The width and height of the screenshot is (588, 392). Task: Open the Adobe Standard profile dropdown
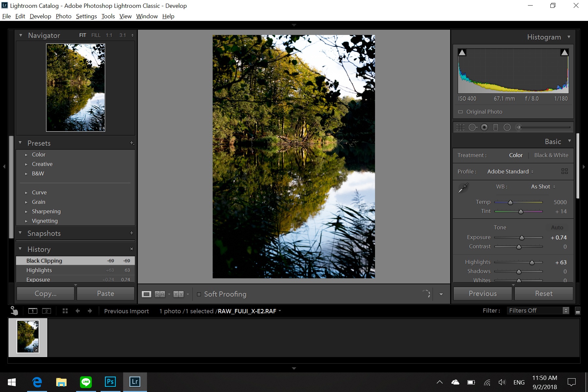510,171
